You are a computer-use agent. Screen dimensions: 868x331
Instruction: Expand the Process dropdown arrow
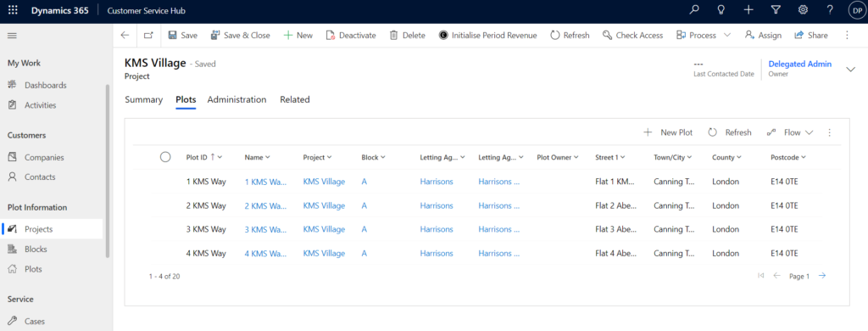pos(726,35)
